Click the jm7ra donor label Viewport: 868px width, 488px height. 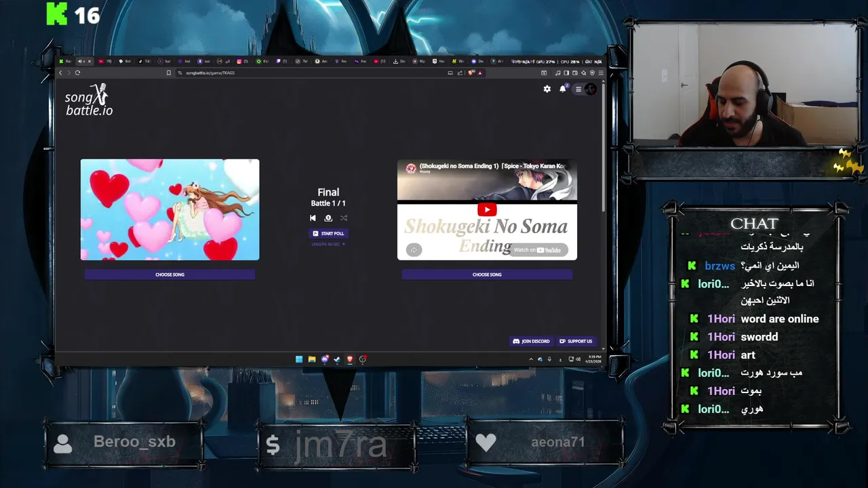[340, 444]
